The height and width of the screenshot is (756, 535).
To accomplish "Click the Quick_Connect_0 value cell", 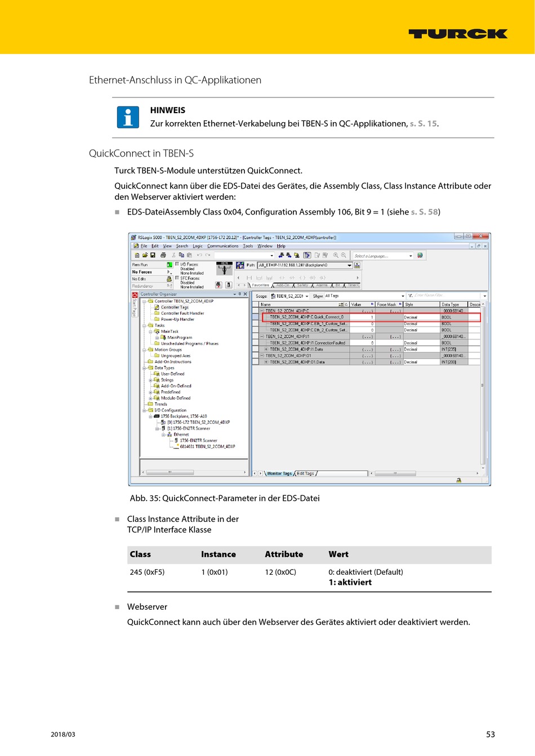I will 363,317.
